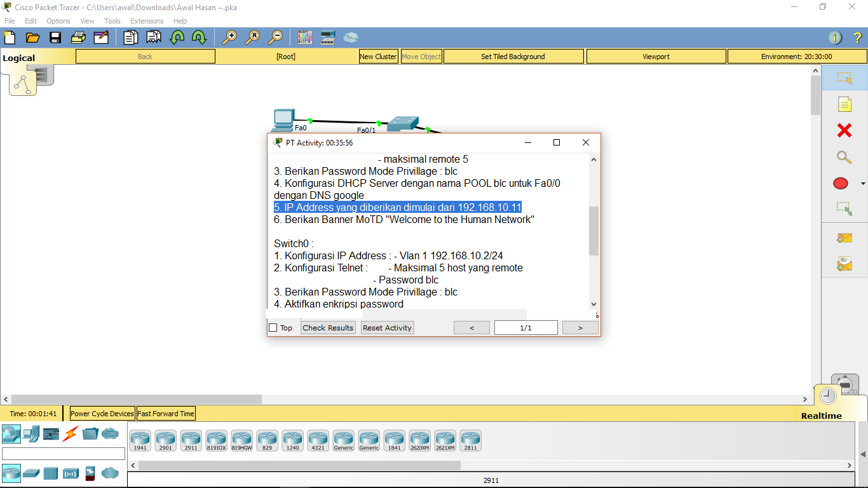Pick the 4321 router device
This screenshot has width=868, height=488.
[318, 440]
